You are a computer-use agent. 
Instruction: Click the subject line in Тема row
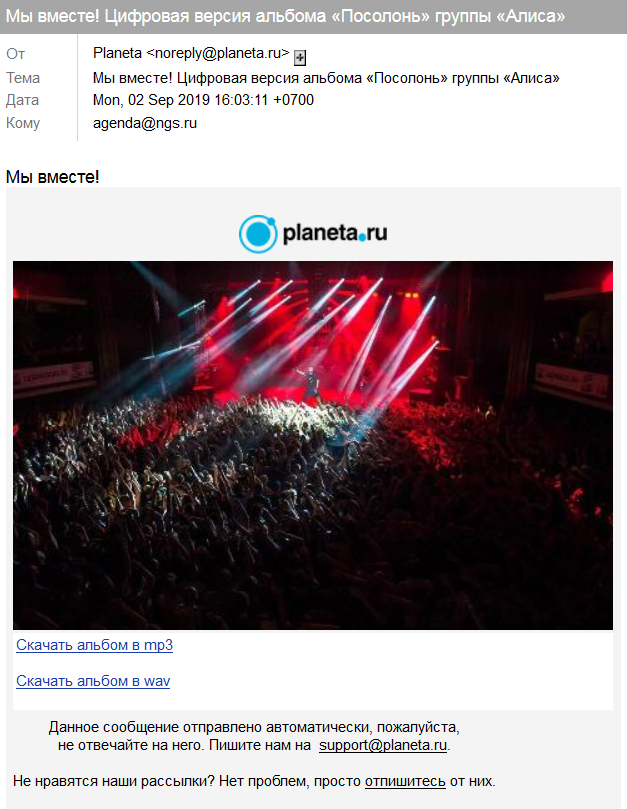pos(326,78)
